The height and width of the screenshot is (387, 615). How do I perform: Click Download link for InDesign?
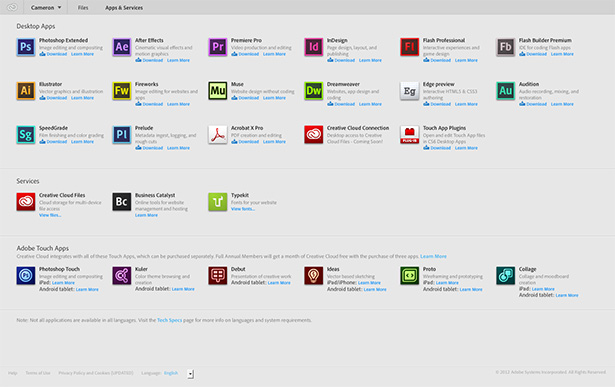[341, 60]
